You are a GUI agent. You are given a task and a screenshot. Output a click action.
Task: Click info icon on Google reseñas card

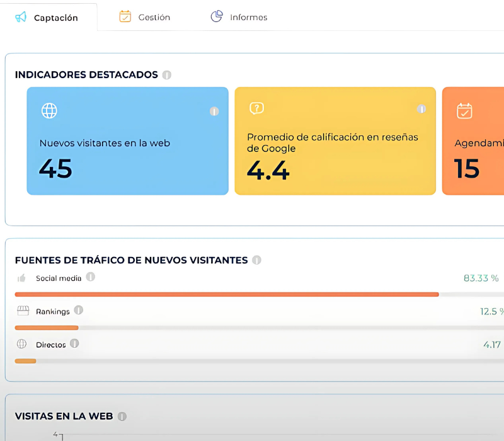coord(421,110)
